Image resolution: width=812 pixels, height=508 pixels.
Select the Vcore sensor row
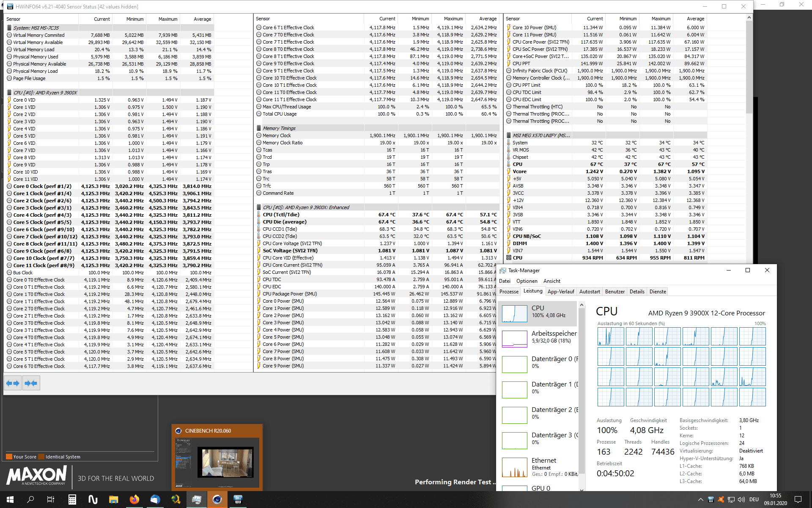[606, 171]
